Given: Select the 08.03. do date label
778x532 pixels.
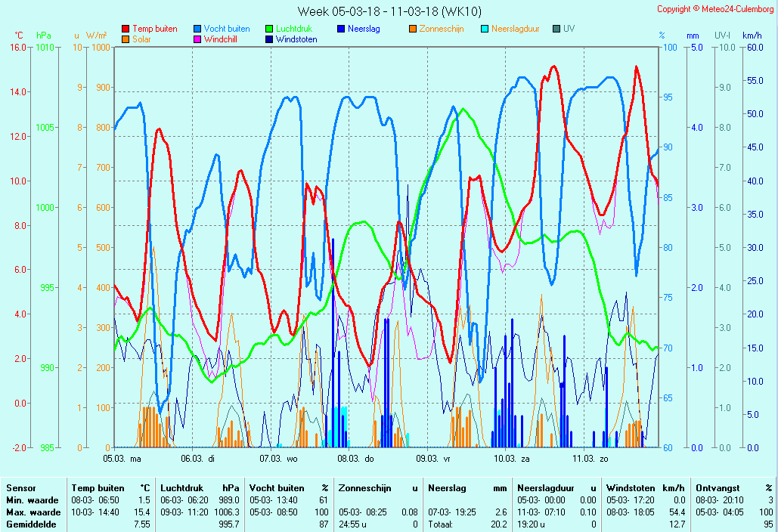Looking at the screenshot, I should tap(355, 458).
